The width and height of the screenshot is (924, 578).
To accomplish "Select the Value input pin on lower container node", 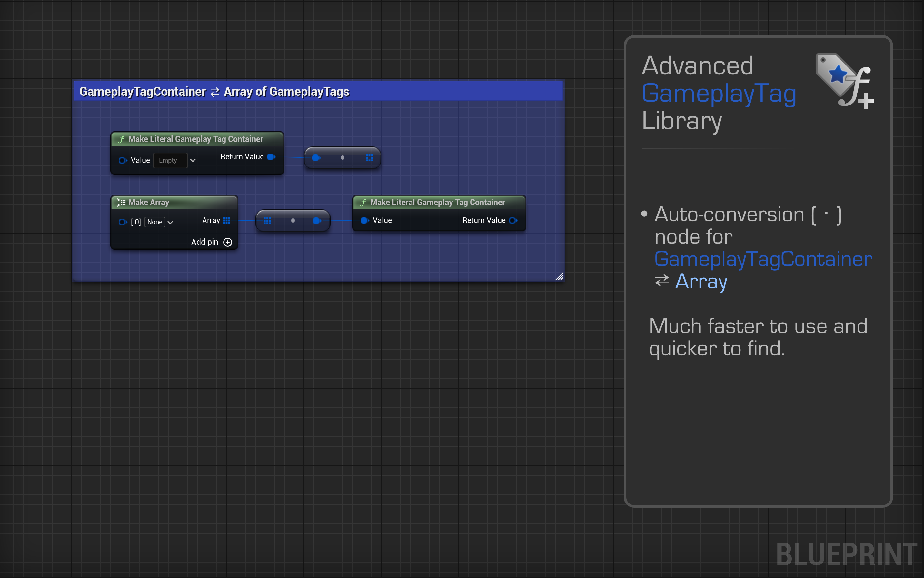I will pos(363,220).
